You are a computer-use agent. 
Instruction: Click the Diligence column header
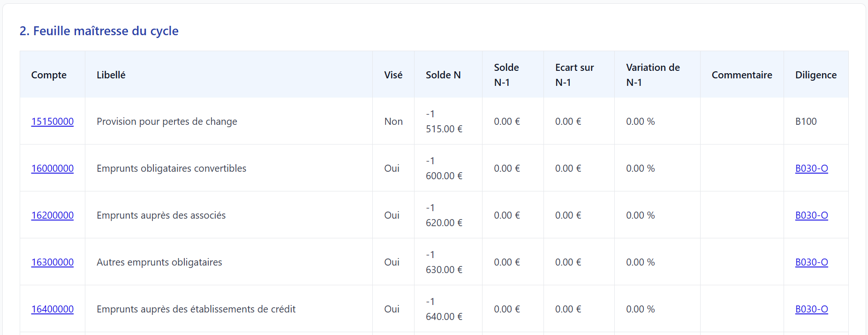coord(816,75)
